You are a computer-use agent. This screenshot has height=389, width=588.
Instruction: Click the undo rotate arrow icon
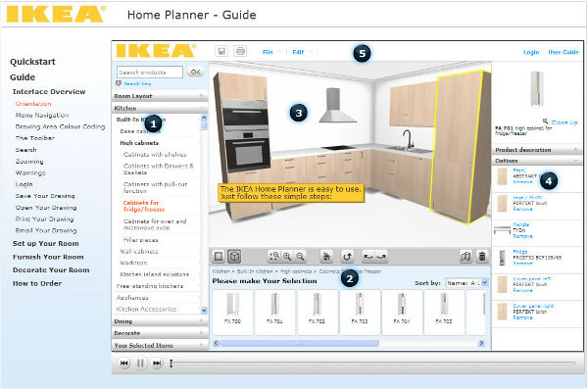347,257
